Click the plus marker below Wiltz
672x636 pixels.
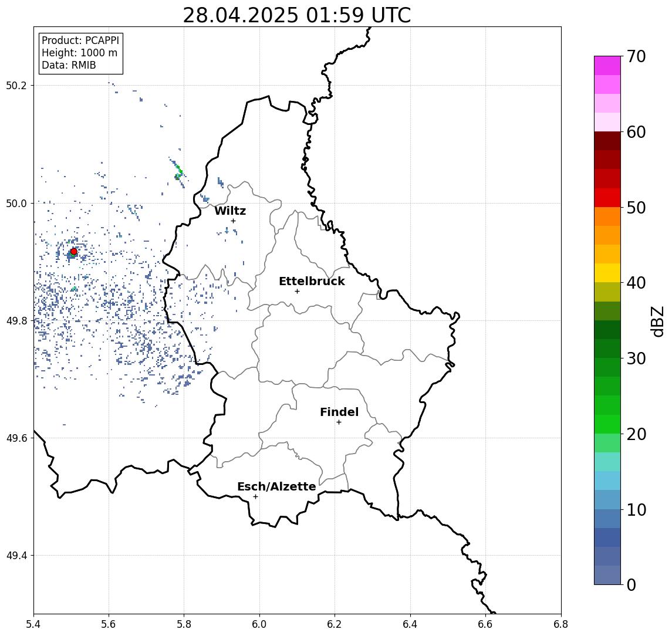(233, 221)
